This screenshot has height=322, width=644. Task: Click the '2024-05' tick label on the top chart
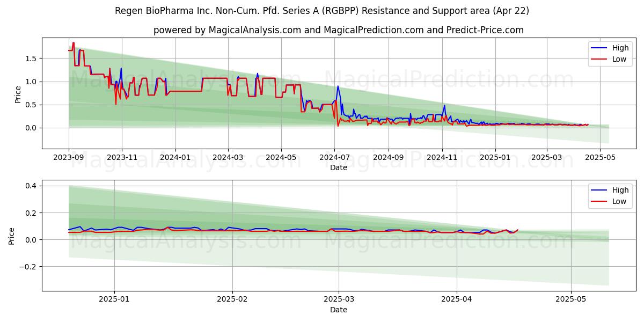[281, 157]
